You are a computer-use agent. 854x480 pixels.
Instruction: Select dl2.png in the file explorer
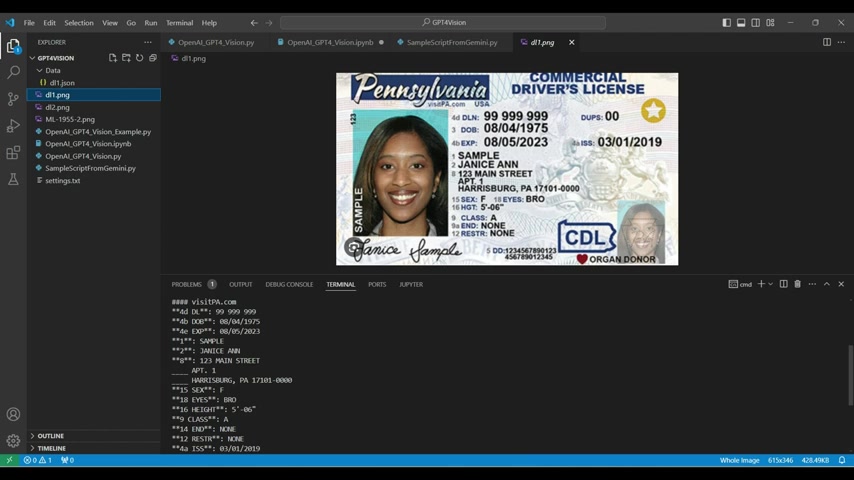[57, 107]
